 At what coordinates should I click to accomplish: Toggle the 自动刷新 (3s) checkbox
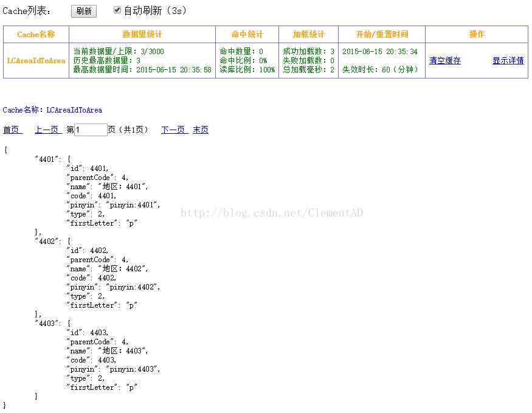click(117, 10)
